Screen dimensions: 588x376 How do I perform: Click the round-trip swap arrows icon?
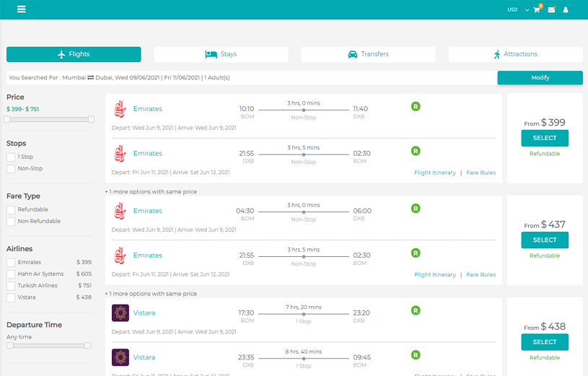point(91,78)
